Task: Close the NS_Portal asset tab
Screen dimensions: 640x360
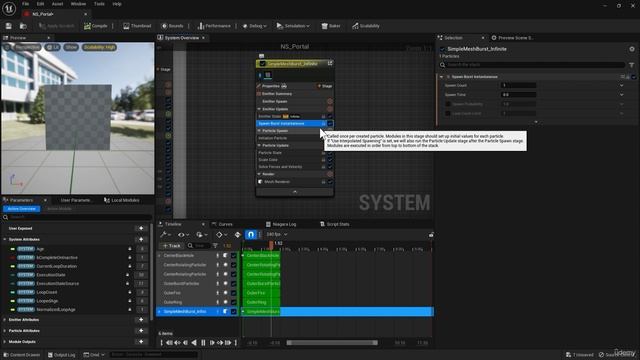Action: pyautogui.click(x=85, y=14)
